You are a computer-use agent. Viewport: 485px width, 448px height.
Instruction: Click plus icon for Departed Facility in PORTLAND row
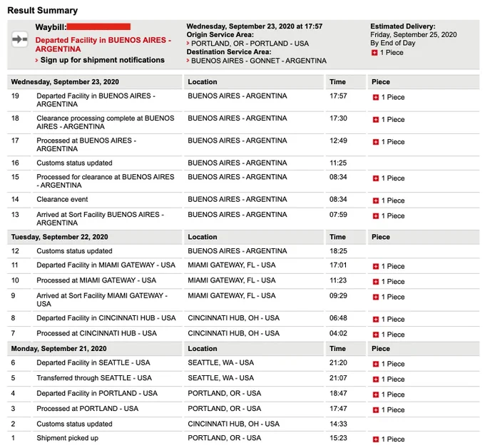375,394
